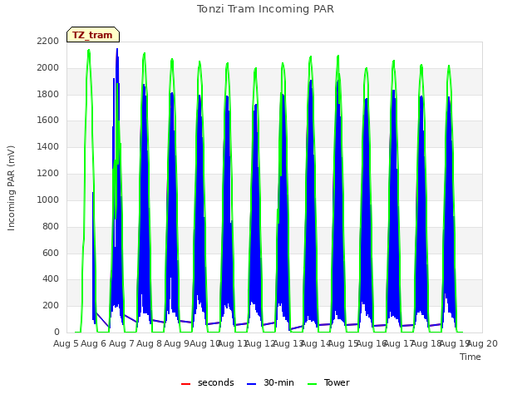The height and width of the screenshot is (399, 532).
Task: Click the 2200 y-axis tick label
Action: pos(48,41)
